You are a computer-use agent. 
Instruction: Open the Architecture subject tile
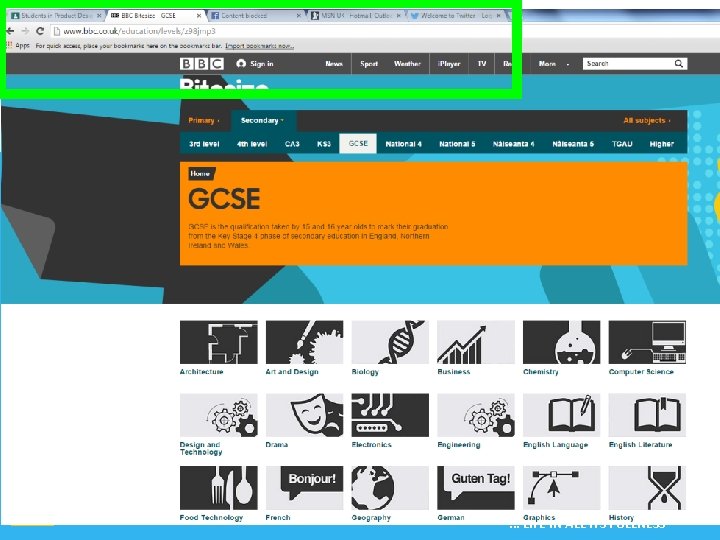(219, 342)
